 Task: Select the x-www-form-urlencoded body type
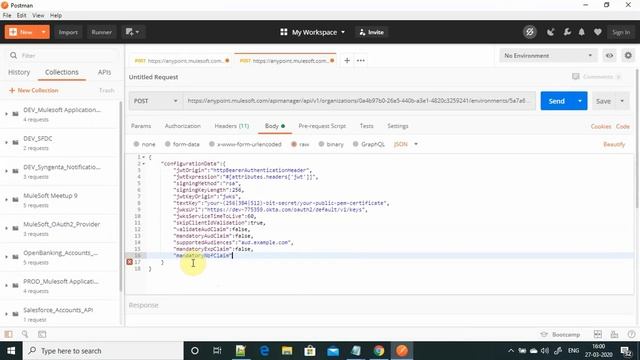pos(211,144)
